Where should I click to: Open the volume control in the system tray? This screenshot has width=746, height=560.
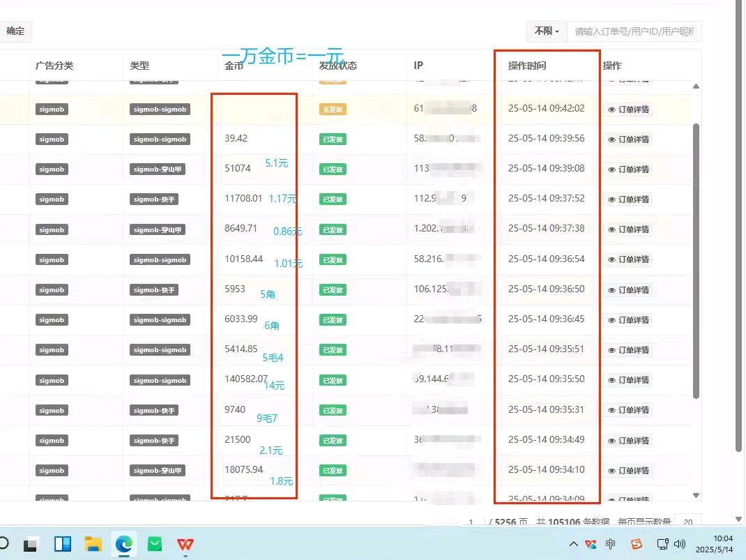tap(680, 545)
